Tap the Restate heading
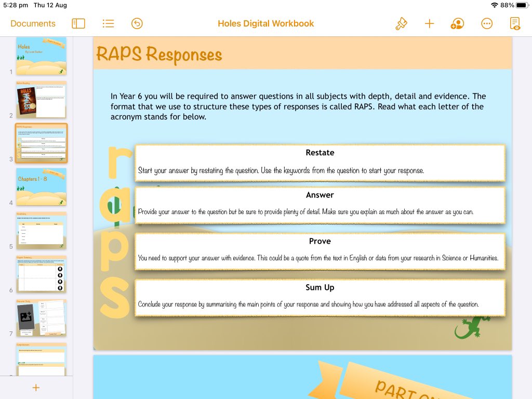Viewport: 532px width, 399px height. (320, 152)
